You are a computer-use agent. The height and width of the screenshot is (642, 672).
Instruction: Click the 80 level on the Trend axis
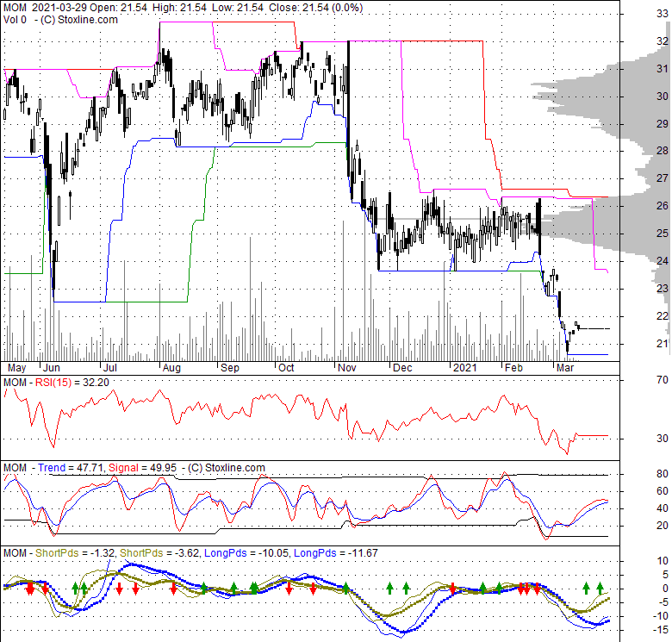pyautogui.click(x=663, y=474)
